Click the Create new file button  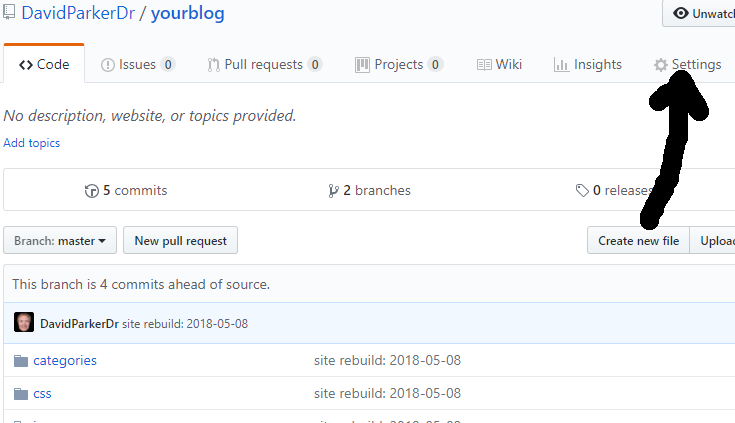(x=638, y=241)
